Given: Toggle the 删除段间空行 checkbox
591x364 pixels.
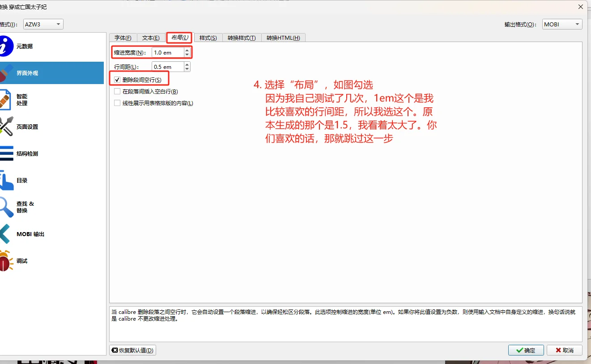Looking at the screenshot, I should tap(117, 80).
